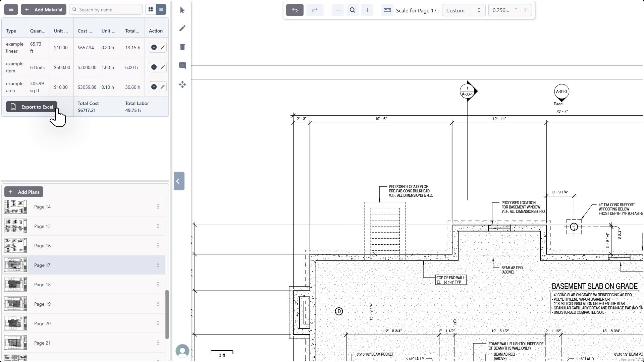Click the Page 17 thumbnail image

15,265
